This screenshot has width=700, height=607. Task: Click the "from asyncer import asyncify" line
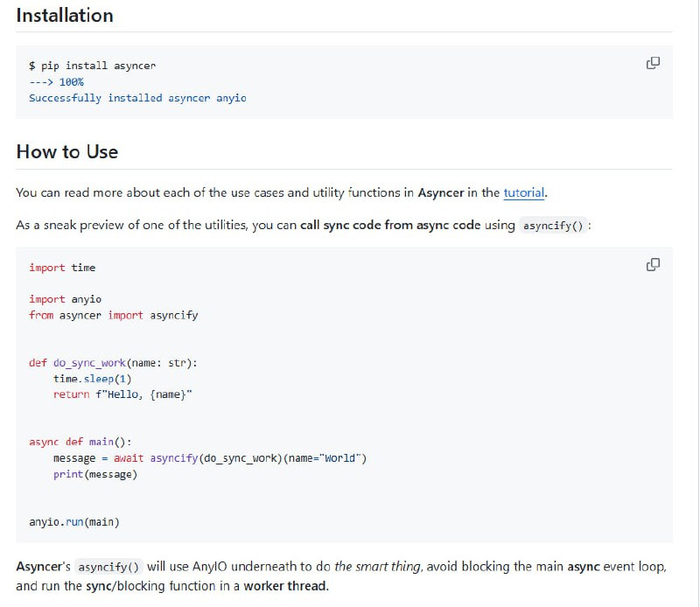point(113,315)
